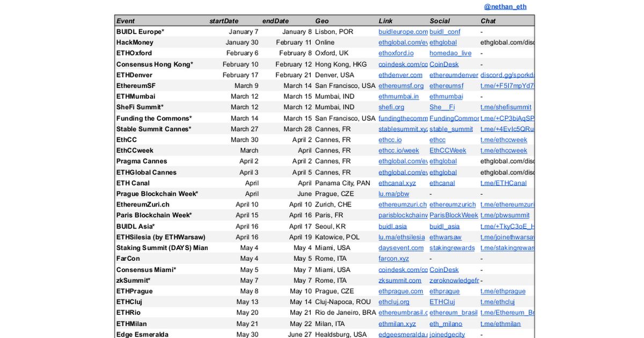
Task: Open ParisBlockWeek social link
Action: (453, 215)
